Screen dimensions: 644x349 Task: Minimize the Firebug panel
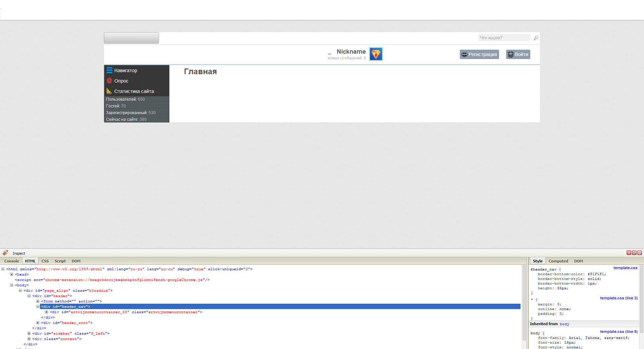[629, 253]
